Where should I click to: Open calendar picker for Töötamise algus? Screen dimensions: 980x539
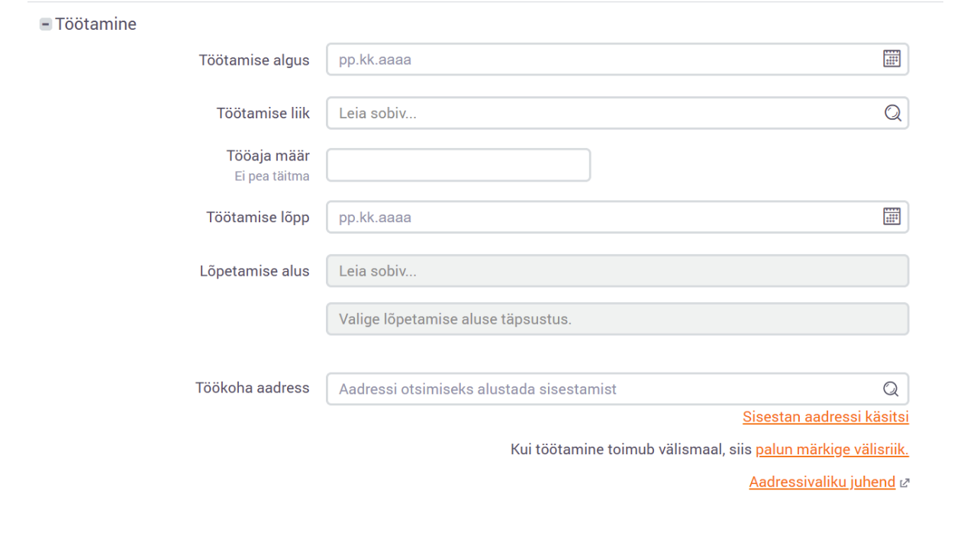coord(891,60)
